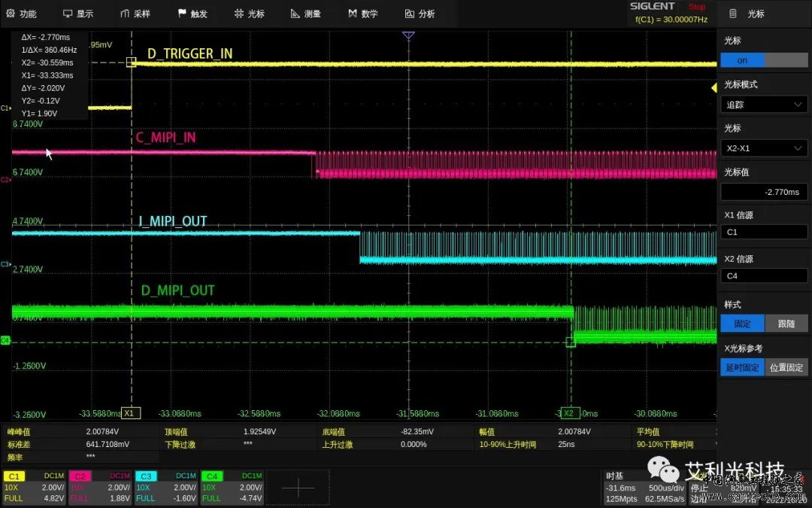
Task: Click the 光标 panel header icon at right
Action: click(733, 14)
